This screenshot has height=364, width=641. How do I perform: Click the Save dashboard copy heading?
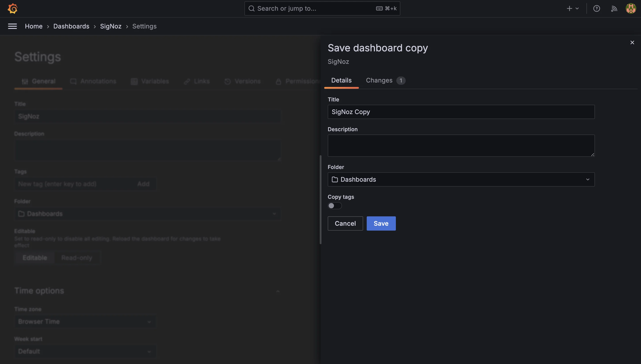click(378, 48)
